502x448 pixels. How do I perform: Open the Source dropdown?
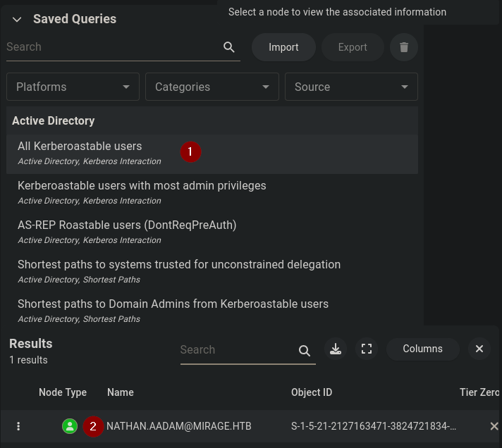point(351,87)
